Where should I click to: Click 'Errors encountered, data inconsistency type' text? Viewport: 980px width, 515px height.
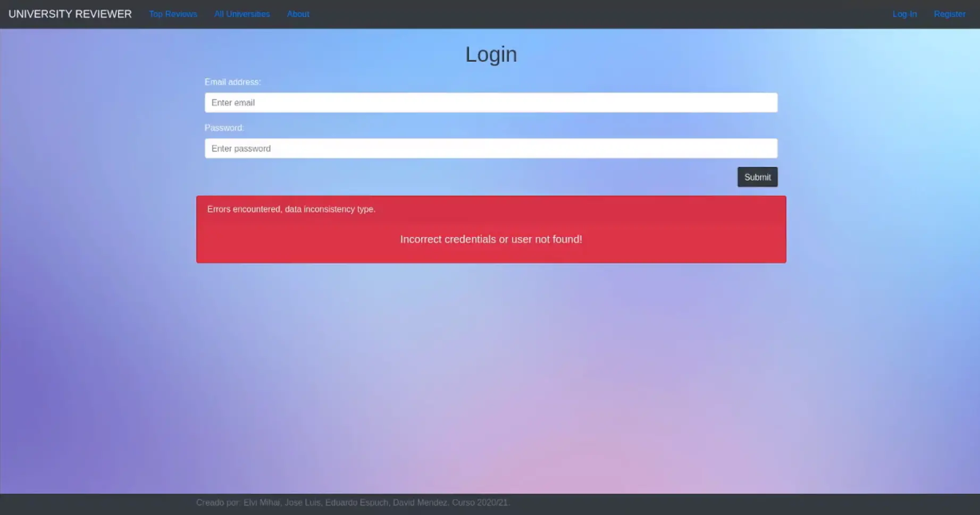click(291, 209)
